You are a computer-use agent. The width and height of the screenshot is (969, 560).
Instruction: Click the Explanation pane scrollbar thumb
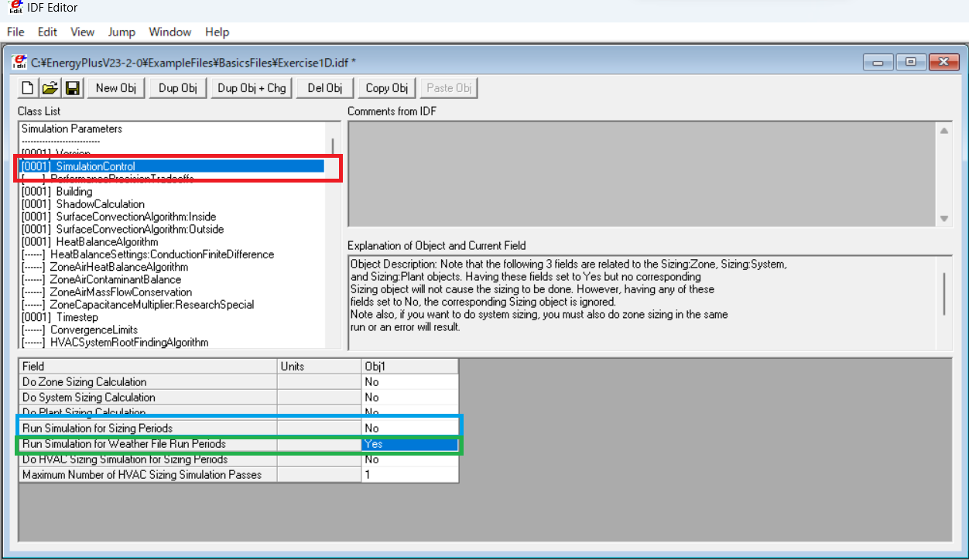pyautogui.click(x=944, y=293)
